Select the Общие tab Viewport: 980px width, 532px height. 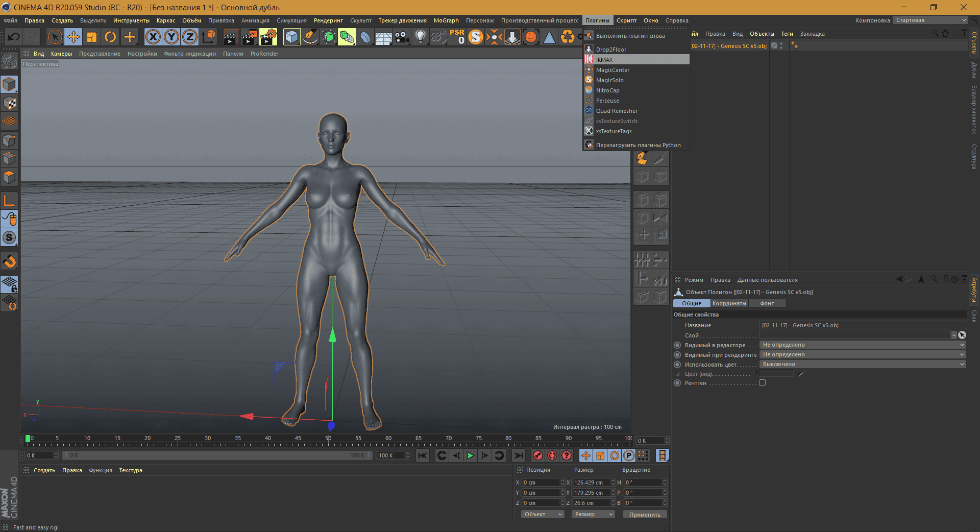pyautogui.click(x=692, y=303)
